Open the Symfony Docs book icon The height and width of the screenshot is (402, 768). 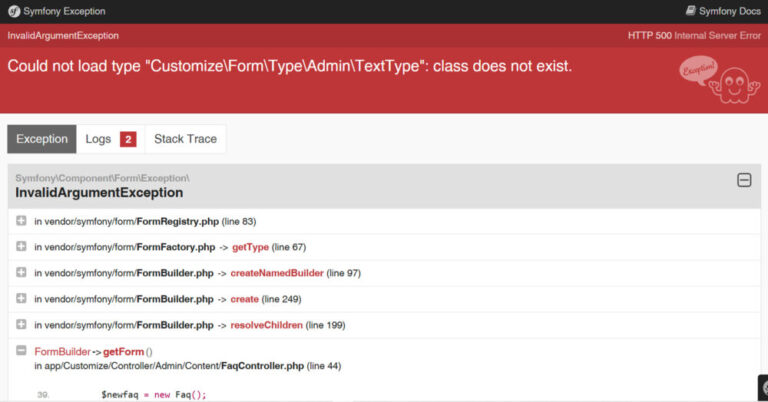690,11
